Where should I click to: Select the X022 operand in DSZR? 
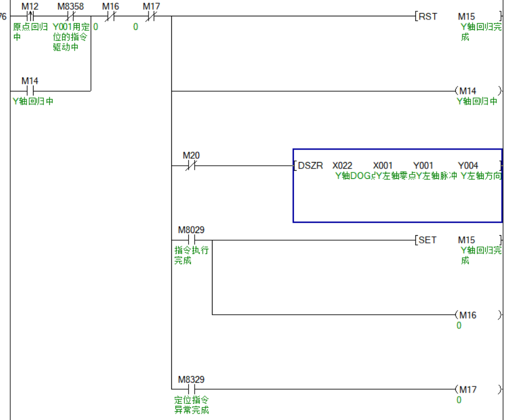[x=342, y=166]
